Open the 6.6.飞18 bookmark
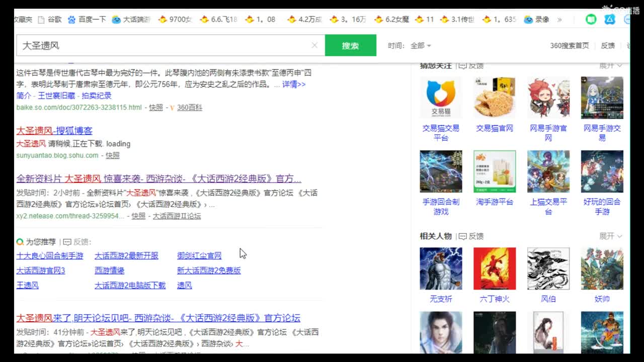 218,20
